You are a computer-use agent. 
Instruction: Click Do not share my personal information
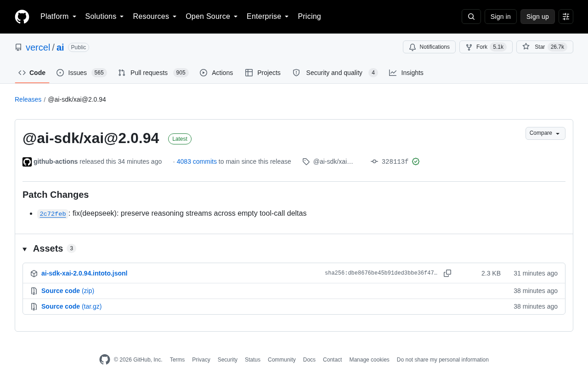(x=443, y=360)
